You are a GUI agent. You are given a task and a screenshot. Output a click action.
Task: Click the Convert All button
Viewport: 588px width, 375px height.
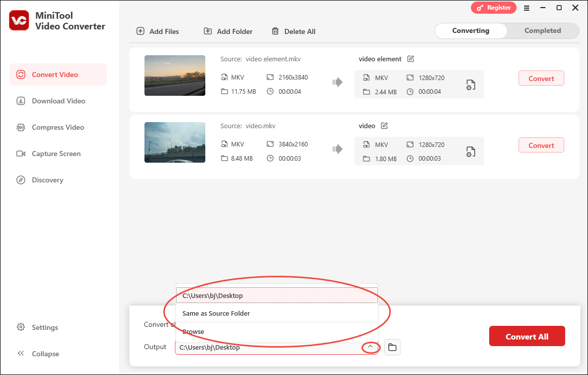[527, 336]
